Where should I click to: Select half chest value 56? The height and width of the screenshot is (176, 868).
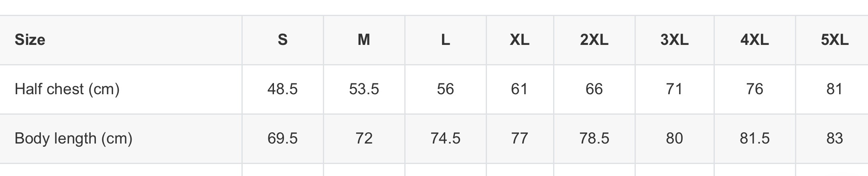pyautogui.click(x=445, y=89)
